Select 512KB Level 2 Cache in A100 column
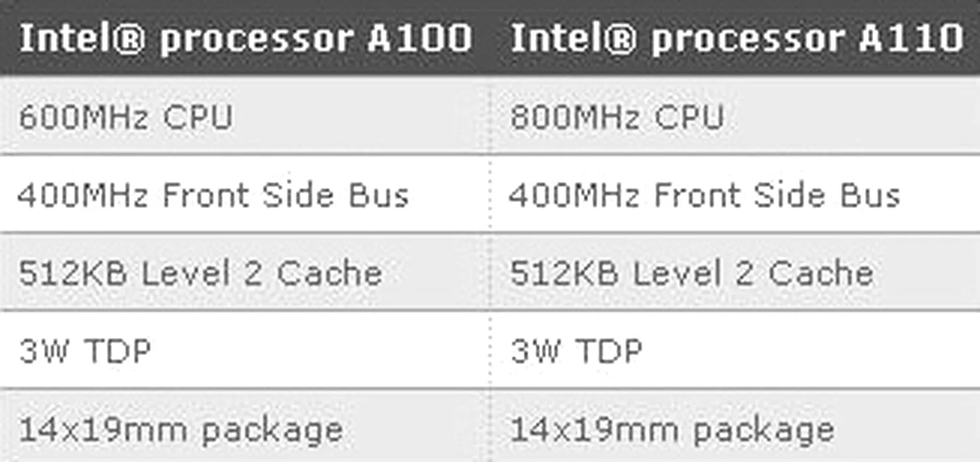This screenshot has width=980, height=462. 245,271
